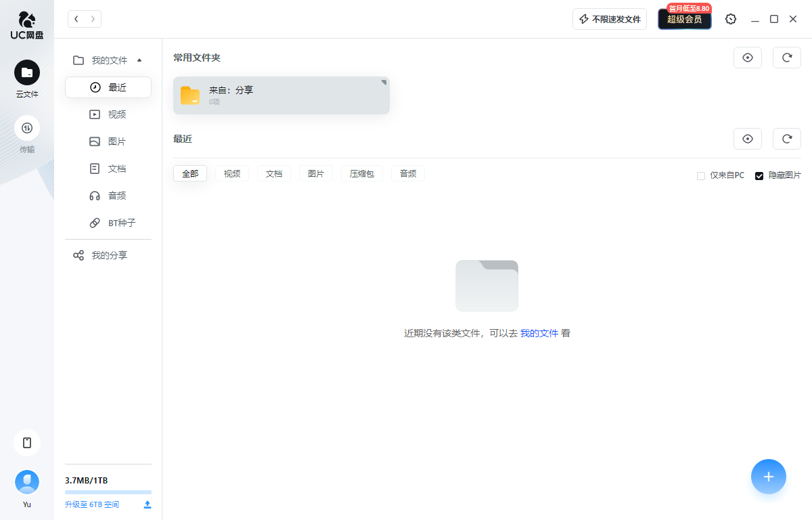Viewport: 812px width, 520px height.
Task: Click the settings hexagon icon in title bar
Action: 731,19
